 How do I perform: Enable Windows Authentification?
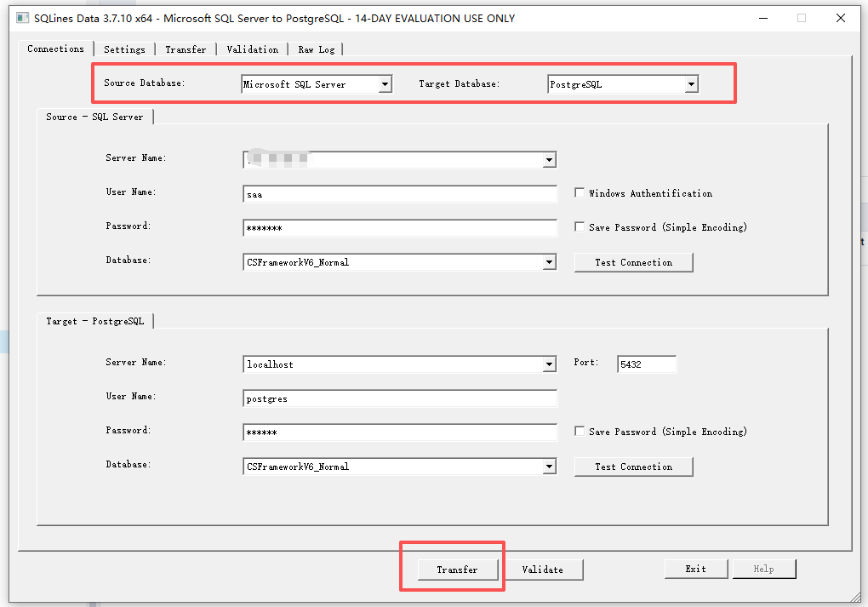click(x=580, y=192)
